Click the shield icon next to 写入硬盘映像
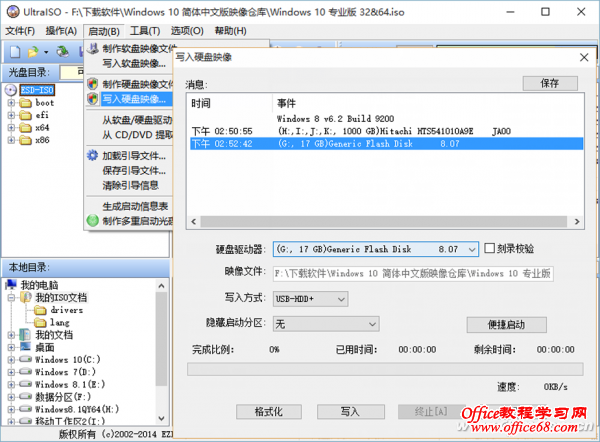Screen dimensions: 600x442 click(x=93, y=99)
